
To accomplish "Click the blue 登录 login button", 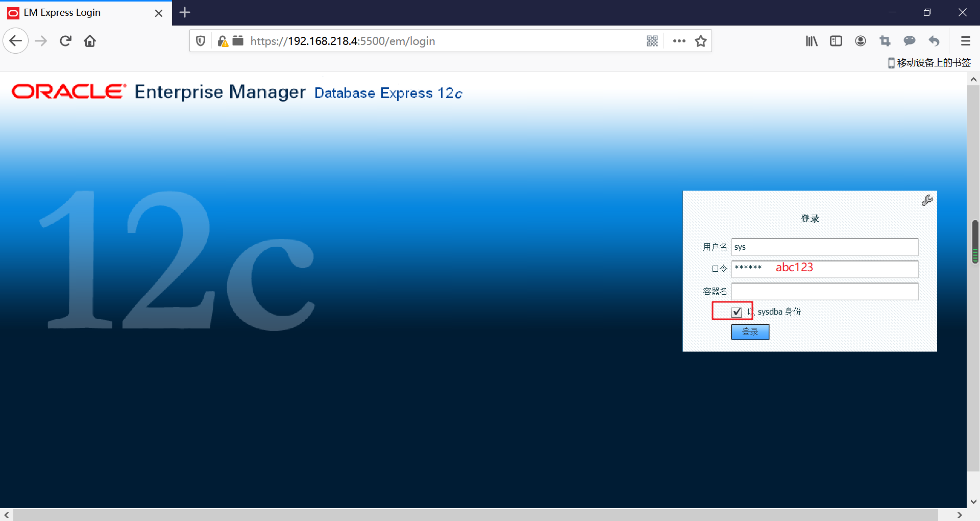I will click(x=750, y=332).
